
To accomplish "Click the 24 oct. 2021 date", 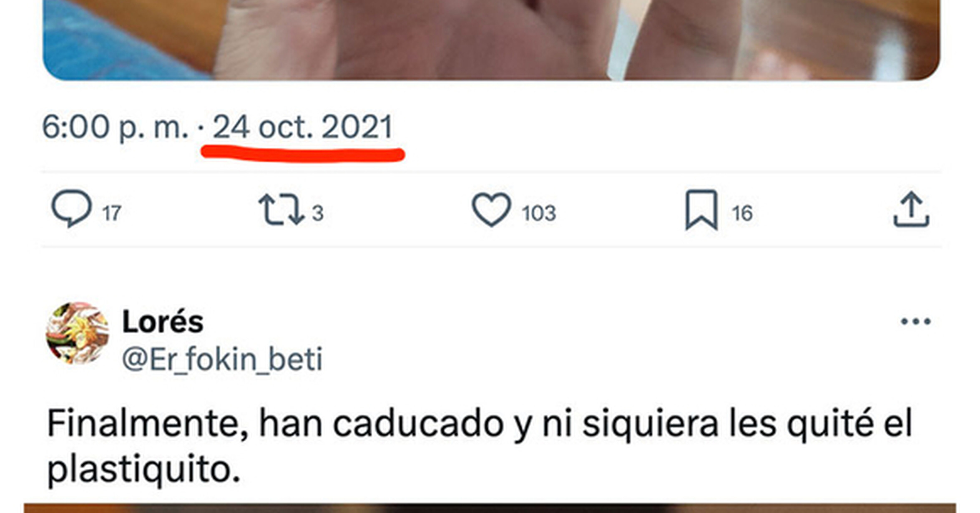I will click(x=303, y=127).
